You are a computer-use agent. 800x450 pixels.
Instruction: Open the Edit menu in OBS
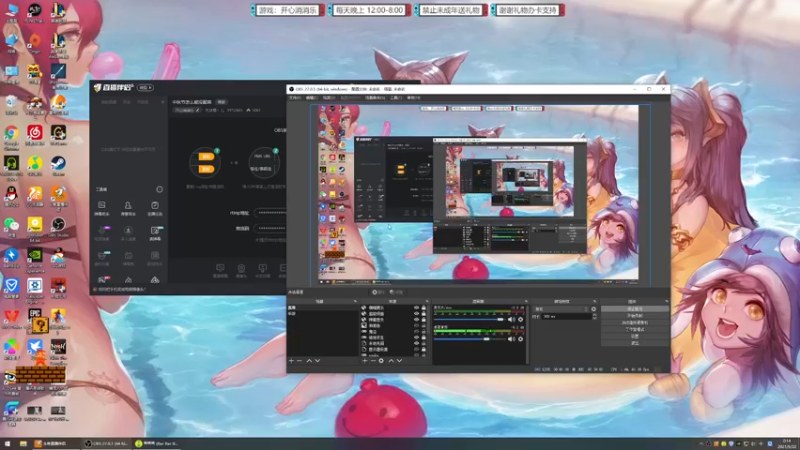(311, 97)
